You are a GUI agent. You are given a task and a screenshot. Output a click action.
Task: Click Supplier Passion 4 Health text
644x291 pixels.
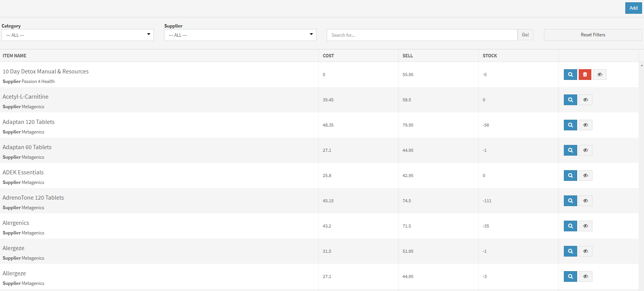[x=29, y=81]
